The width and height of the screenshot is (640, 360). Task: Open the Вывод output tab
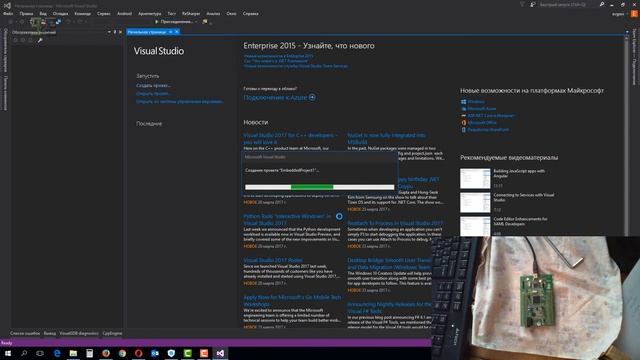pyautogui.click(x=50, y=333)
